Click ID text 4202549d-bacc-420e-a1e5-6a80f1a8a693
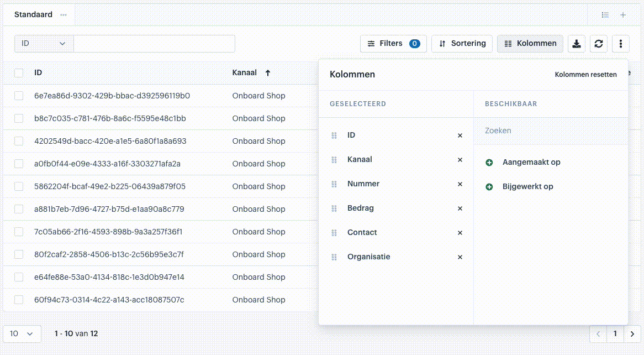Viewport: 644px width, 355px height. tap(110, 141)
